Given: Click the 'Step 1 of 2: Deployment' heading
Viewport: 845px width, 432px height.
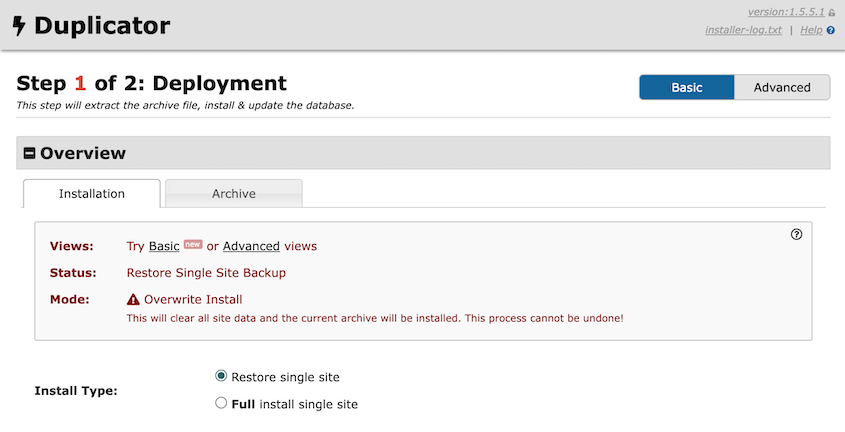Looking at the screenshot, I should (x=151, y=83).
